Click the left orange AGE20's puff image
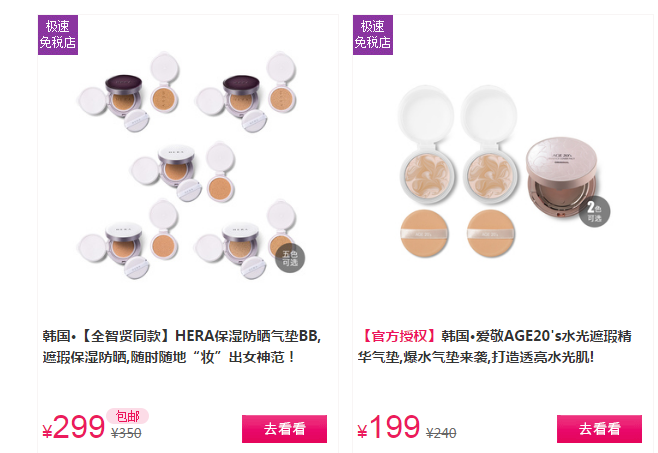This screenshot has width=658, height=453. click(x=425, y=233)
